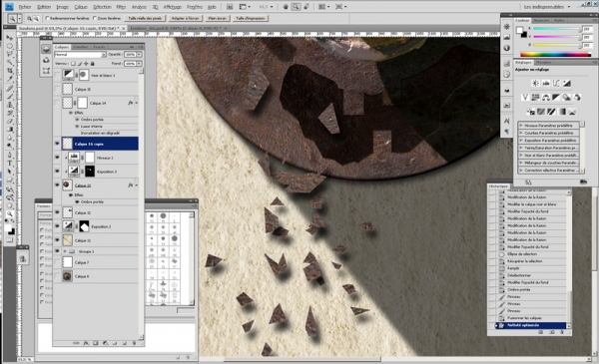
Task: Expand the Groupe 1 folder
Action: [65, 251]
